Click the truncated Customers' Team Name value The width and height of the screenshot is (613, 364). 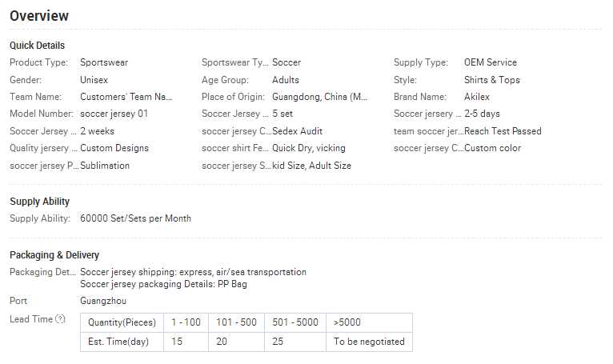[x=126, y=97]
